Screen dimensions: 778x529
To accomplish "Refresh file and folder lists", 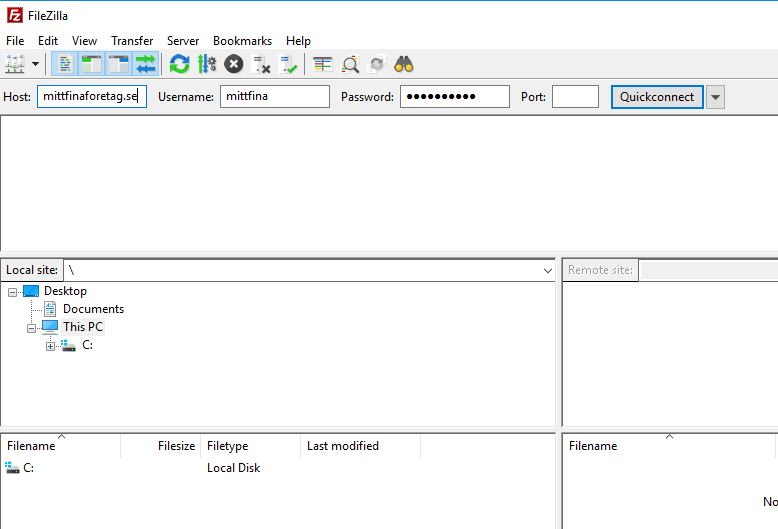I will click(180, 64).
